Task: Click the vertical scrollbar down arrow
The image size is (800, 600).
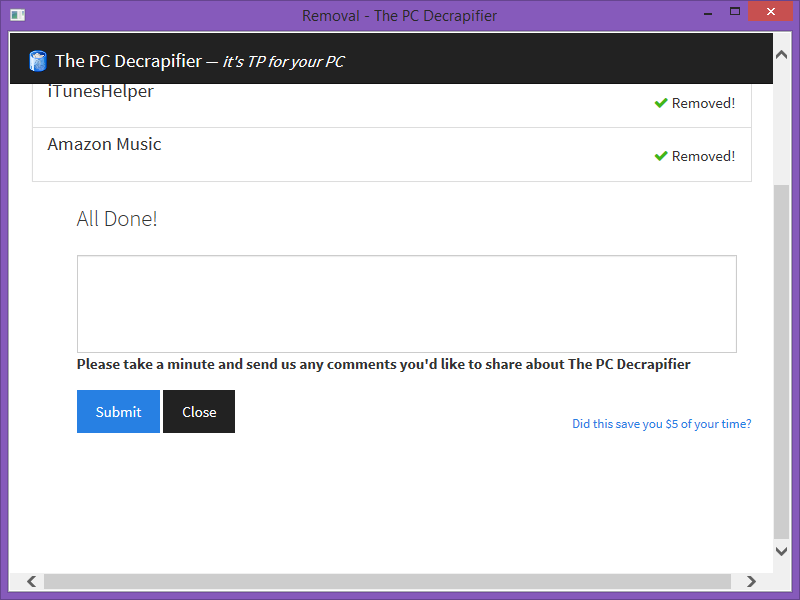Action: coord(781,551)
